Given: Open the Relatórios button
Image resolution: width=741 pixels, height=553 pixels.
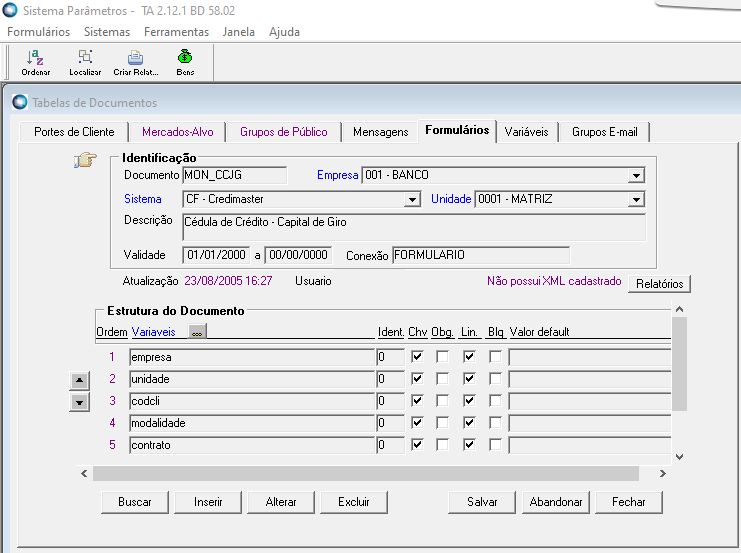Looking at the screenshot, I should coord(659,284).
